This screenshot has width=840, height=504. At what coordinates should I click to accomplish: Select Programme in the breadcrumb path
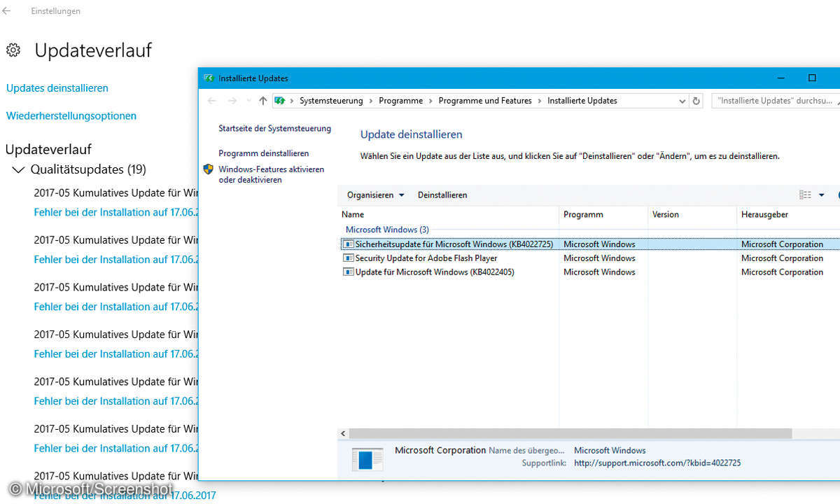pos(401,101)
